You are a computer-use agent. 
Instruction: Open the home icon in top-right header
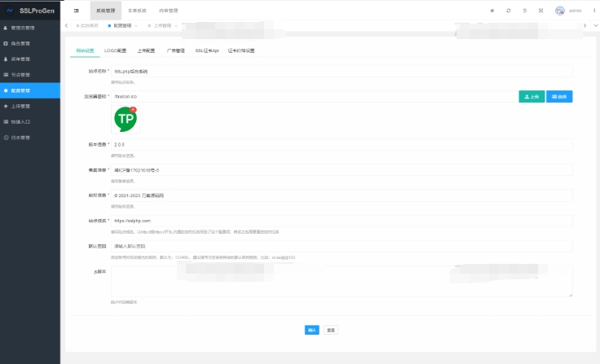(492, 11)
